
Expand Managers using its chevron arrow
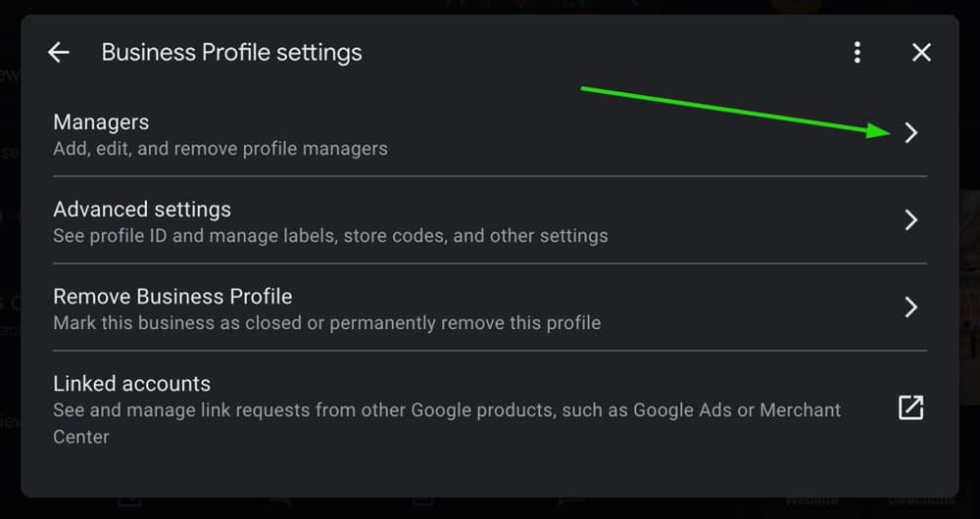tap(910, 133)
